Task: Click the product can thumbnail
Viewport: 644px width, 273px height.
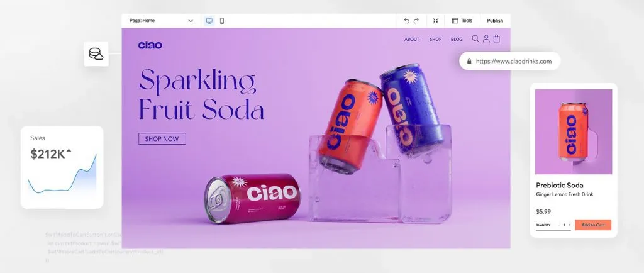Action: (574, 131)
